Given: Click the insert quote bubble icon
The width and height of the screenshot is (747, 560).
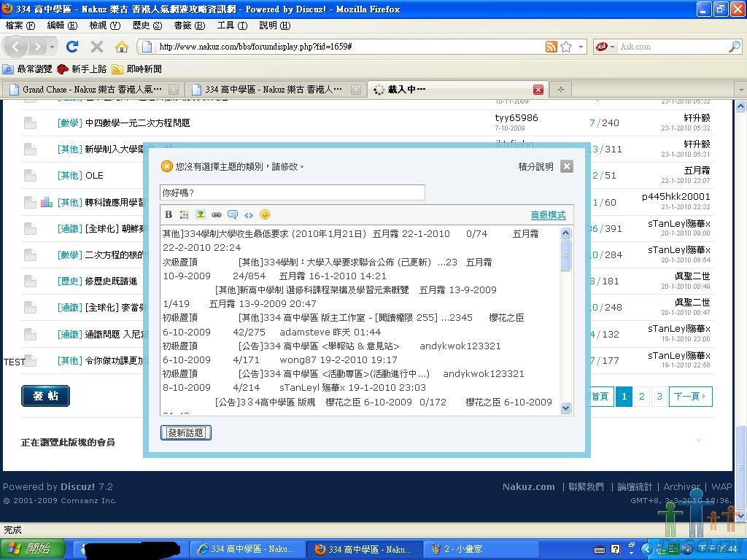Looking at the screenshot, I should click(233, 214).
